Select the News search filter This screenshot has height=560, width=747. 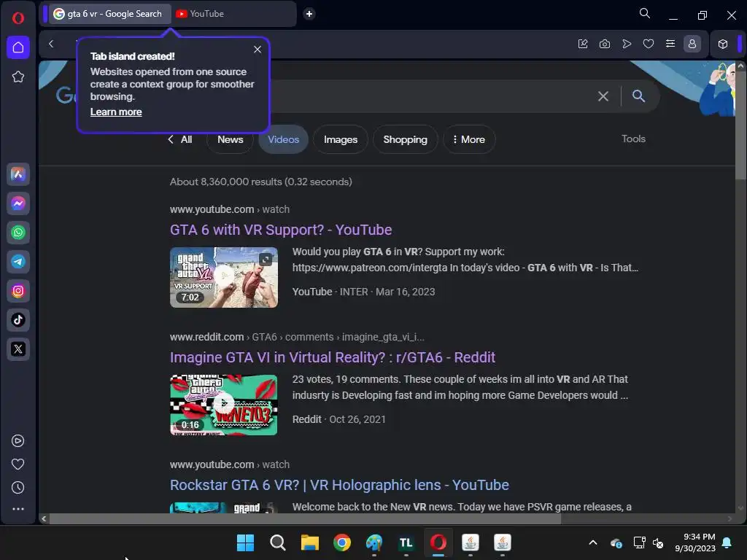[x=230, y=139]
